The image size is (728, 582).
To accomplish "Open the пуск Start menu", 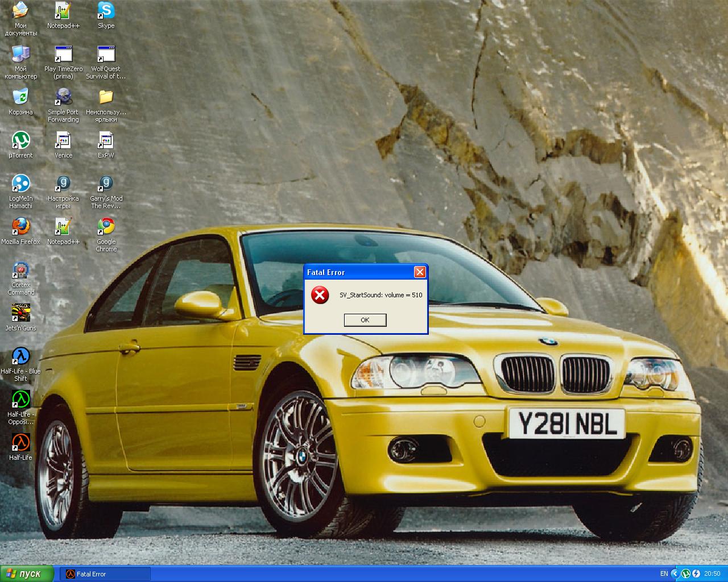I will click(27, 573).
